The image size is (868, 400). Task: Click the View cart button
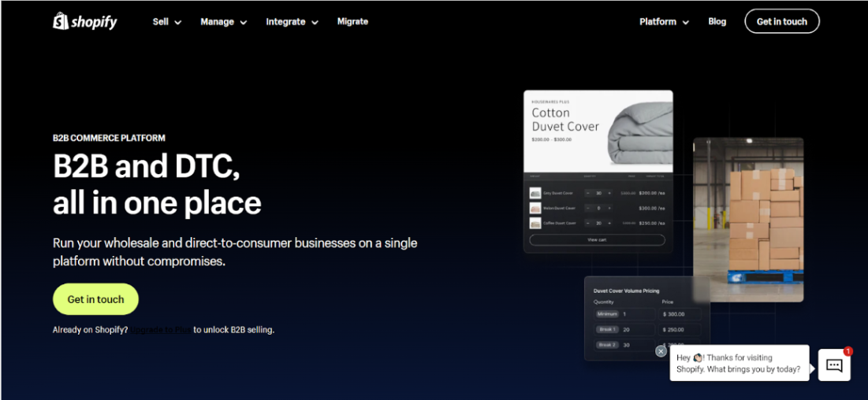[597, 239]
